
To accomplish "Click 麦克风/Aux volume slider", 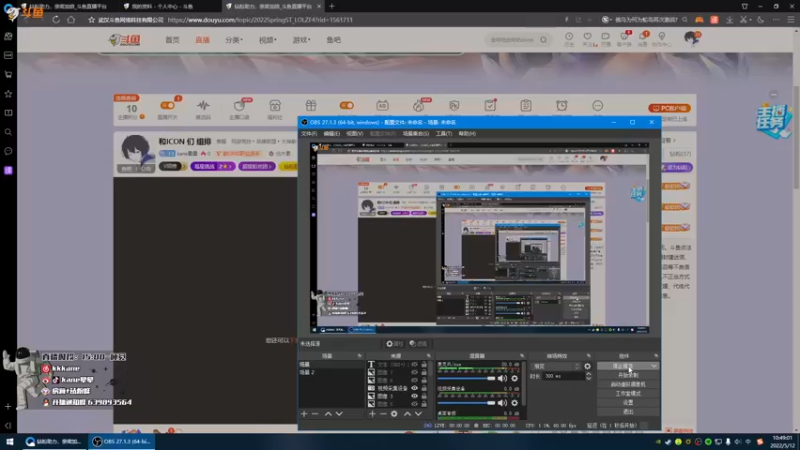I will pos(466,379).
